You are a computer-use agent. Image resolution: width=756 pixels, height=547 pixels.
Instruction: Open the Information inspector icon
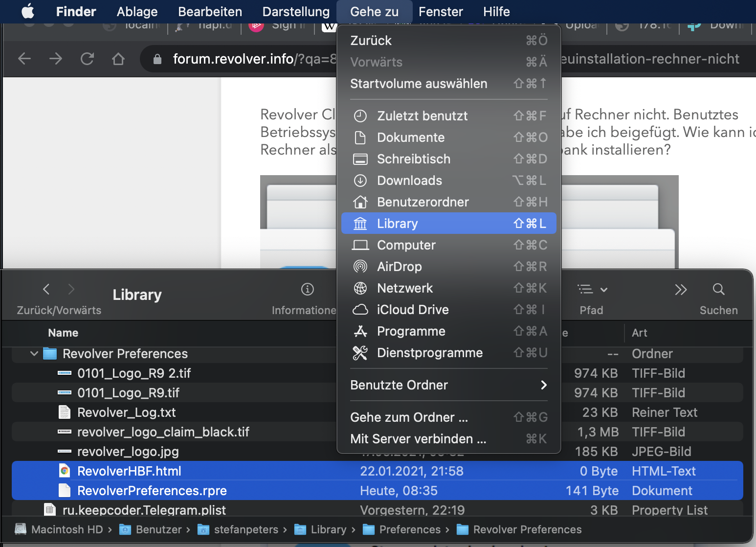coord(307,289)
